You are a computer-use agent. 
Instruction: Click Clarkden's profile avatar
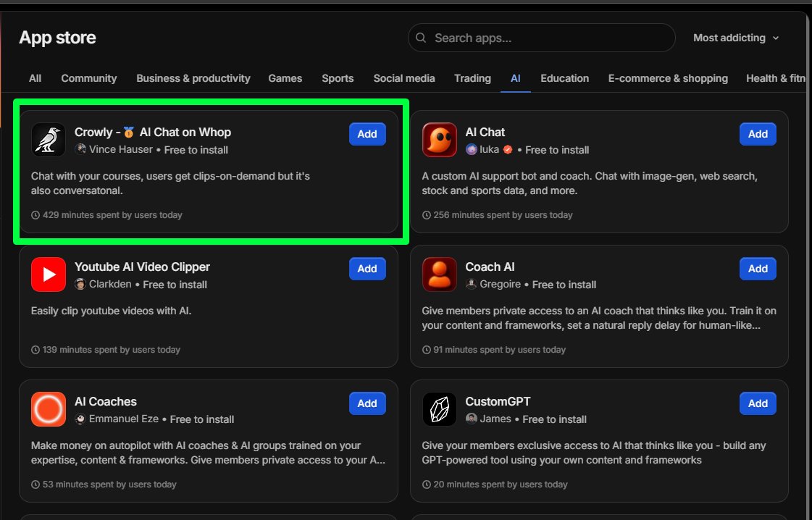click(x=80, y=284)
